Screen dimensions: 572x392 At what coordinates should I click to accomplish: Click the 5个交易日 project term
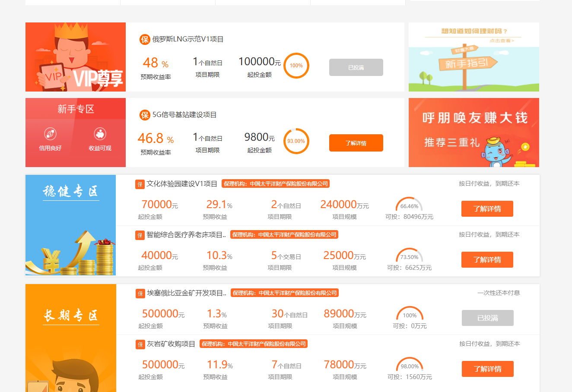pos(286,256)
